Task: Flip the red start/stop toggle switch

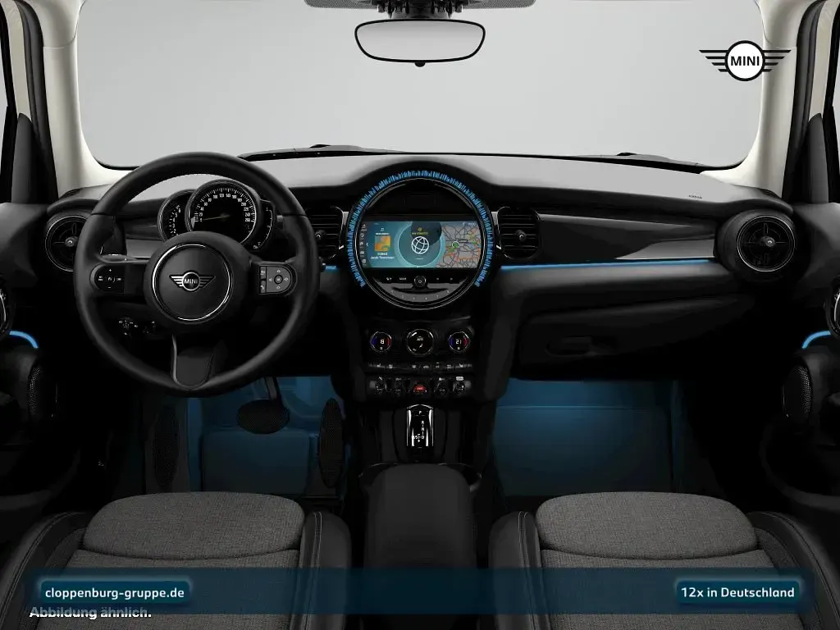Action: pos(419,387)
